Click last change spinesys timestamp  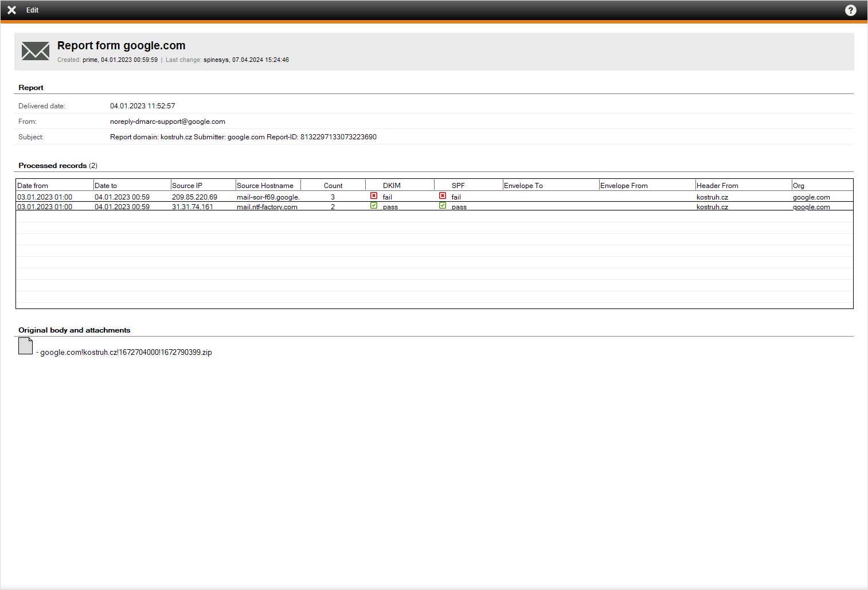(x=246, y=60)
